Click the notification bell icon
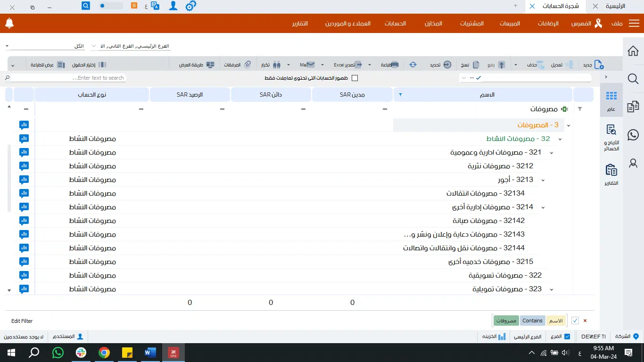 click(x=9, y=23)
